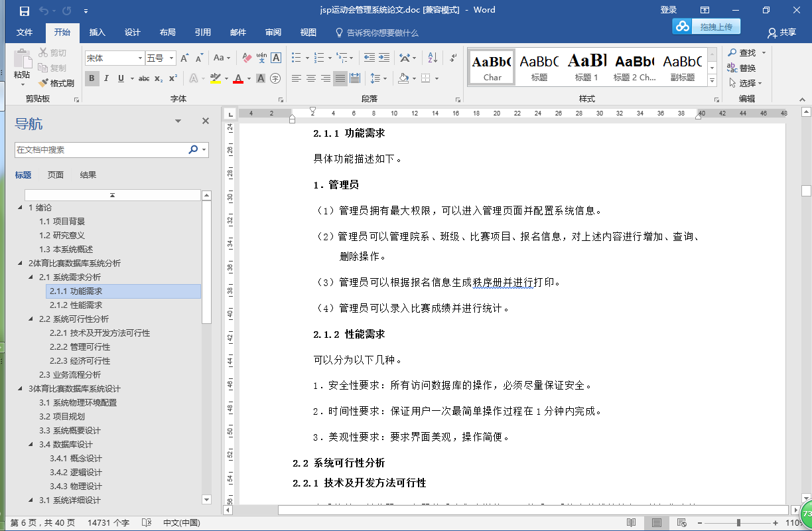This screenshot has height=531, width=812.
Task: Clear all formatting with the eraser icon
Action: click(247, 58)
